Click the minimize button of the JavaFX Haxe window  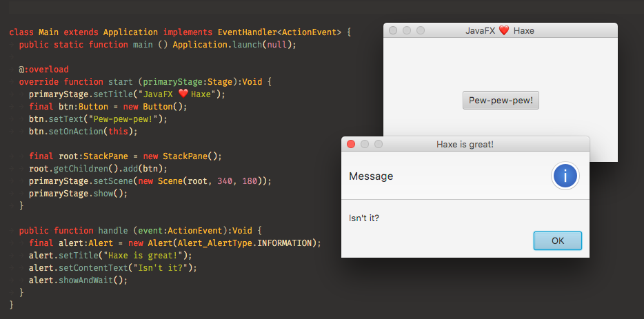(x=407, y=30)
